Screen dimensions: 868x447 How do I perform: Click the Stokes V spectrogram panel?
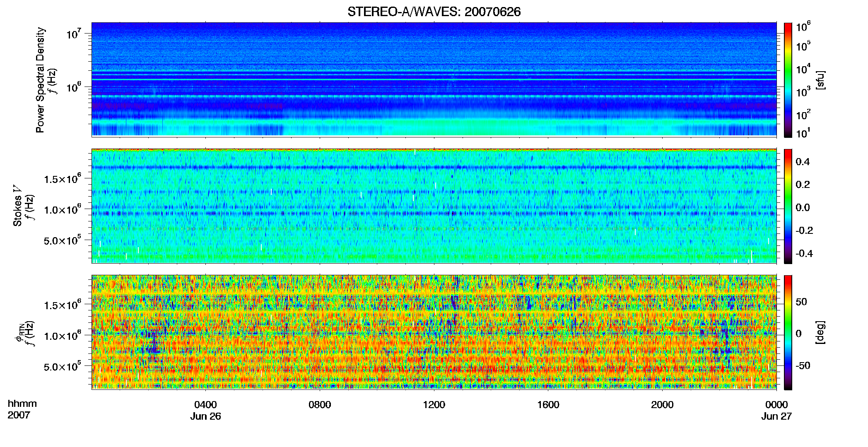pyautogui.click(x=434, y=206)
